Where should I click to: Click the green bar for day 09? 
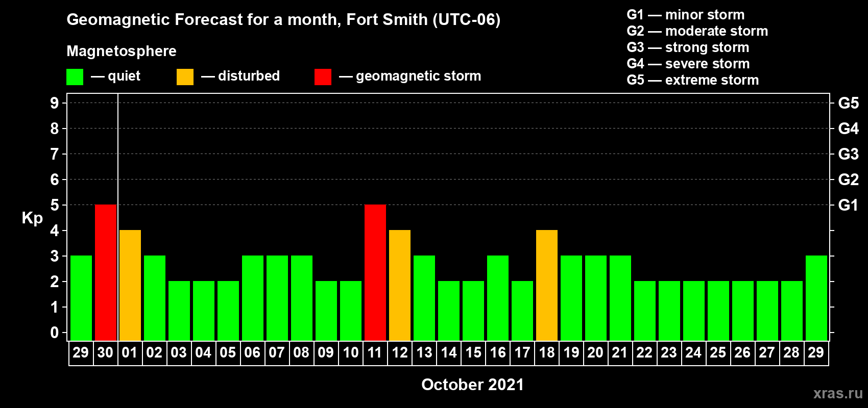pyautogui.click(x=326, y=311)
